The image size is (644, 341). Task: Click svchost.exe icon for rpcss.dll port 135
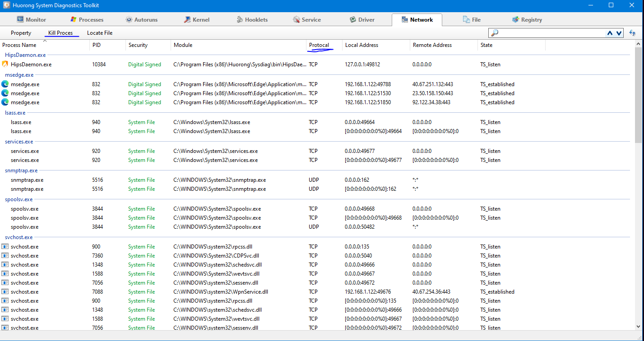coord(5,247)
